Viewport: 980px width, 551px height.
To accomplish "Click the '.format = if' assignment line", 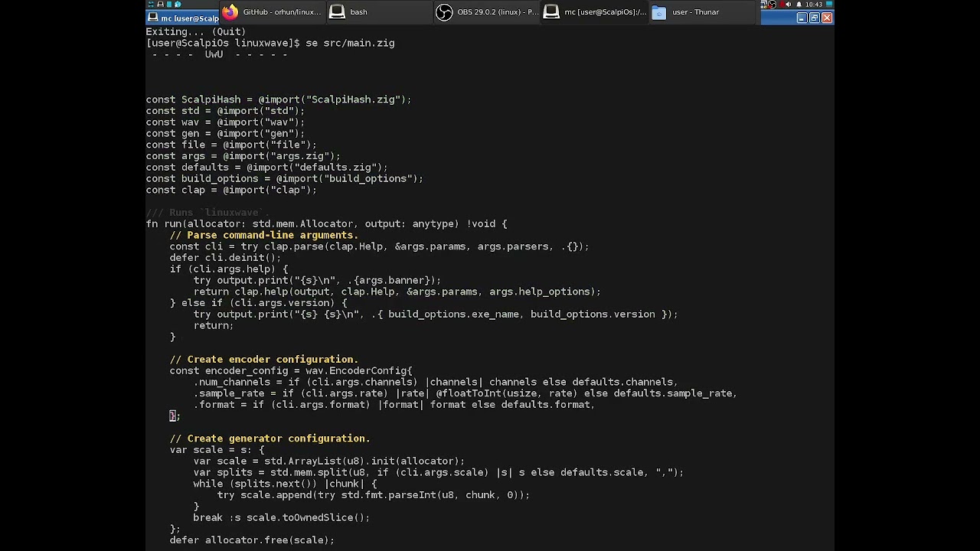I will pos(394,404).
